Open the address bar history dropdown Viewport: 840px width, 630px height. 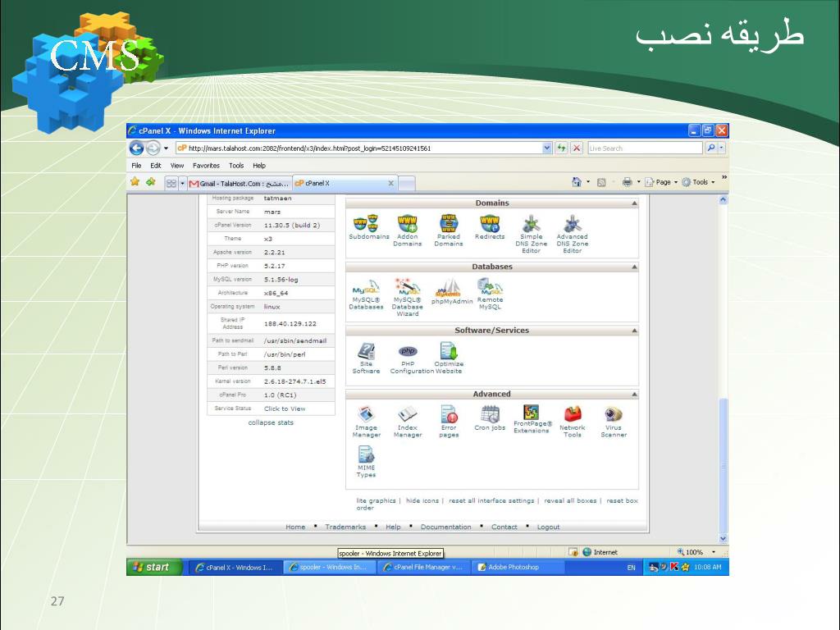pyautogui.click(x=547, y=148)
